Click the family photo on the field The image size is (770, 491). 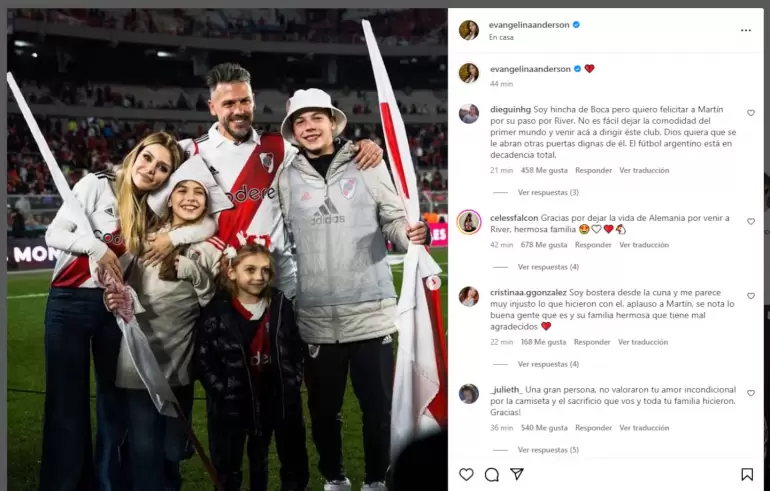pyautogui.click(x=227, y=249)
